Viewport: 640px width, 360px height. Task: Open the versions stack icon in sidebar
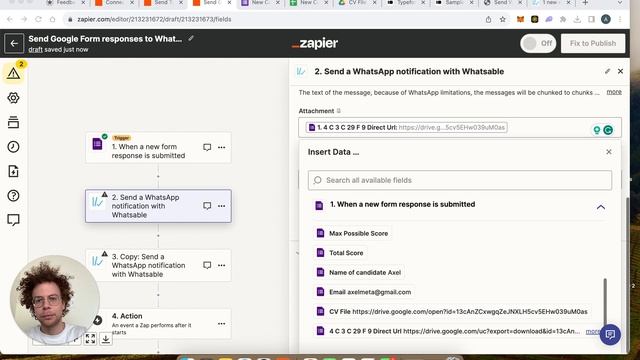[x=13, y=122]
